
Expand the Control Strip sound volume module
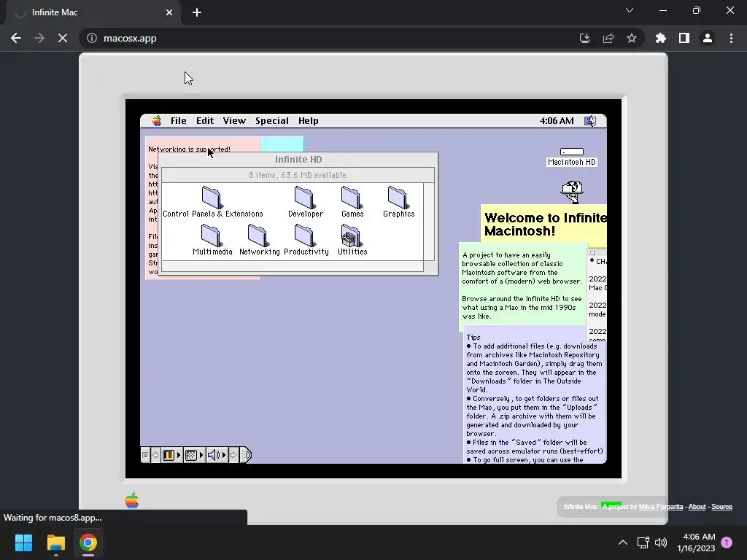pyautogui.click(x=216, y=455)
